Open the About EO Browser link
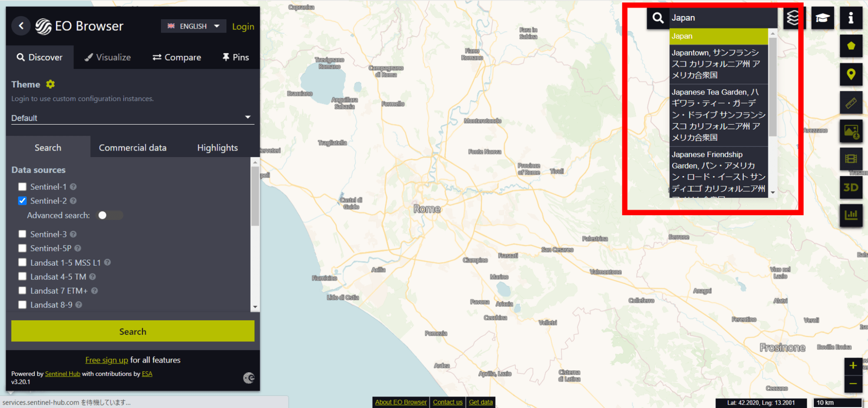Screen dimensions: 868x408 click(401, 402)
